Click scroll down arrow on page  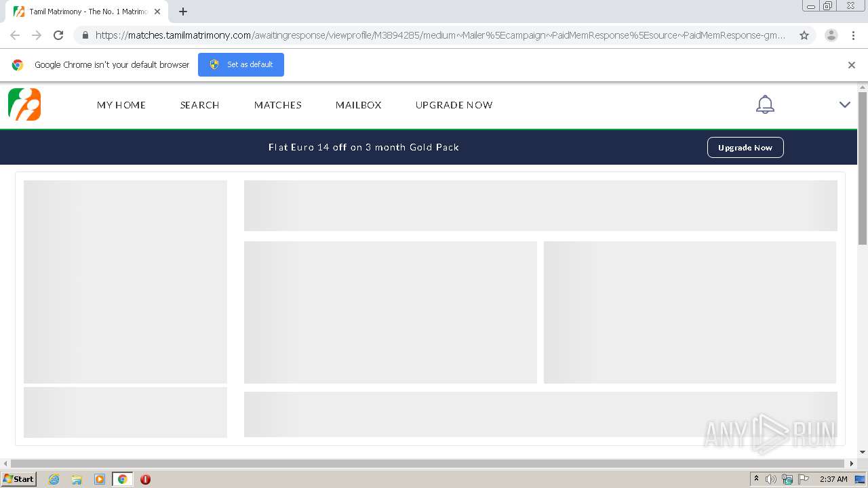point(863,452)
